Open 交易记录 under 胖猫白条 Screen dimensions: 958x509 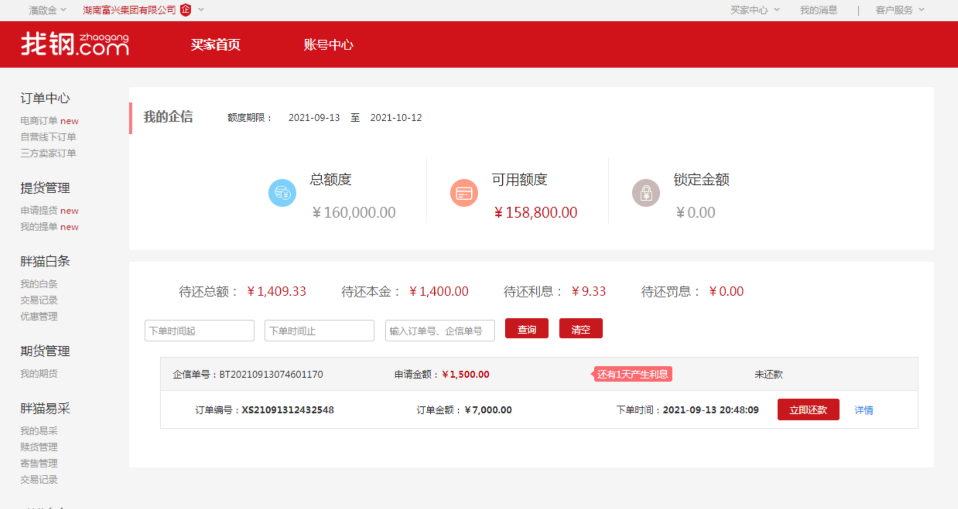point(39,300)
